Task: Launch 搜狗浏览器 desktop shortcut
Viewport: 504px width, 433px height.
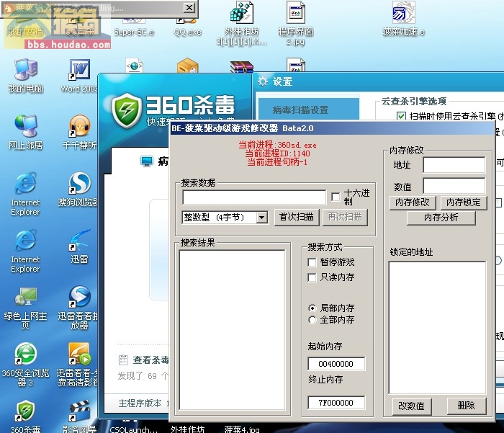Action: pyautogui.click(x=78, y=189)
